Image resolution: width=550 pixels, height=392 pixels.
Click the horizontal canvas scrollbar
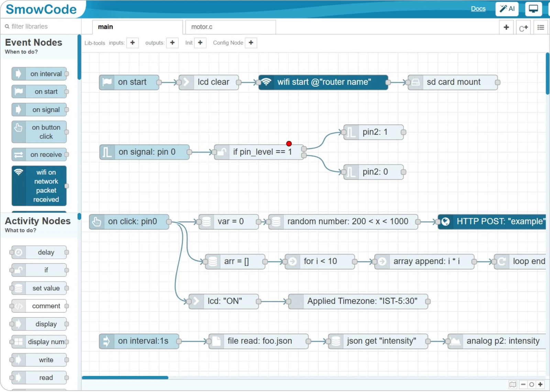pos(125,378)
